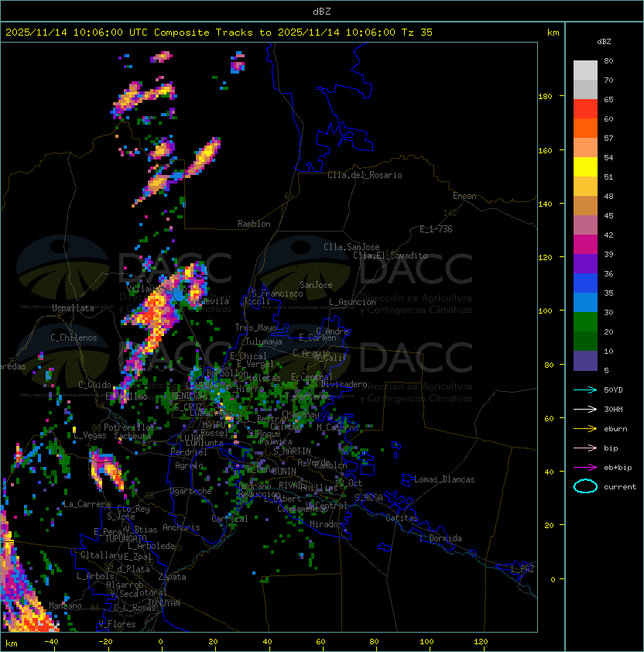Pick the bright yellow 54–51 dBZ swatch

[x=585, y=166]
